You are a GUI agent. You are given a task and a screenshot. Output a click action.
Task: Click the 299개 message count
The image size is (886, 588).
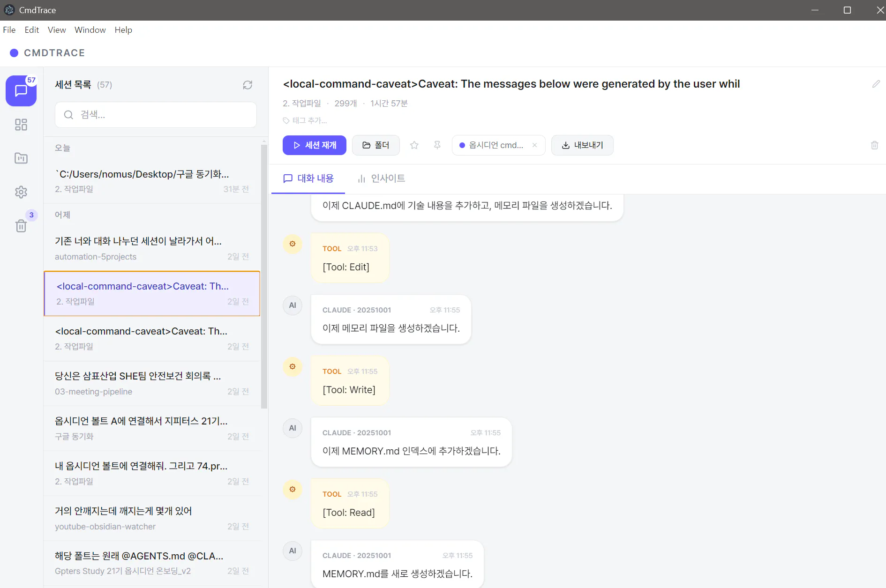click(x=345, y=103)
